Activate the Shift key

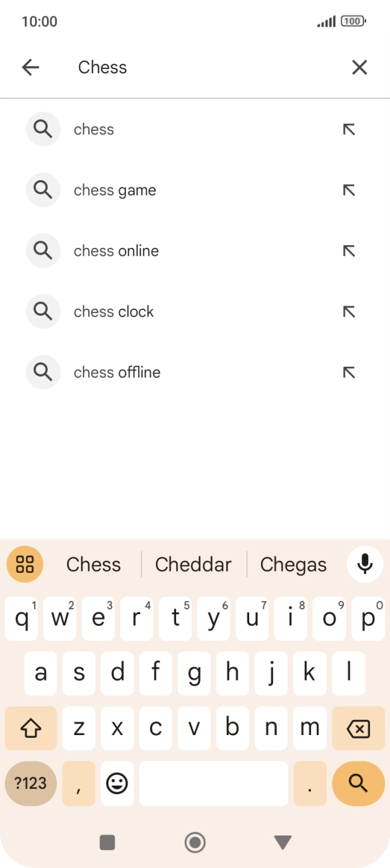[31, 728]
